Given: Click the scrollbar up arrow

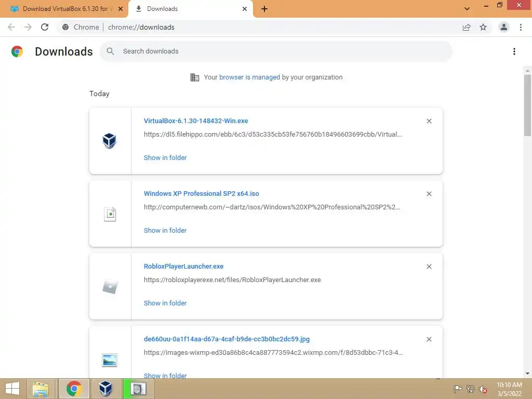Looking at the screenshot, I should click(527, 71).
